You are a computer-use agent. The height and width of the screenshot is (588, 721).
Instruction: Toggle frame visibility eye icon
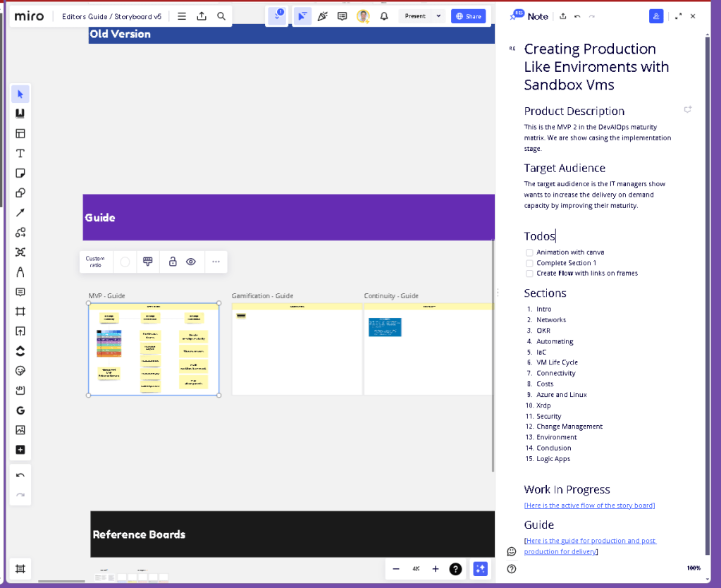[x=191, y=262]
